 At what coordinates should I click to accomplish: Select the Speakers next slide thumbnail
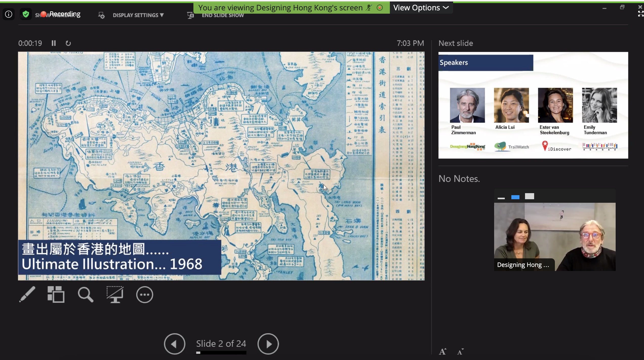tap(533, 105)
